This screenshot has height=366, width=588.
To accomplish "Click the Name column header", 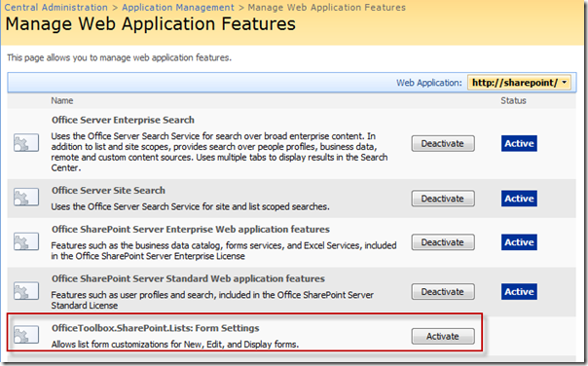I will [x=62, y=100].
